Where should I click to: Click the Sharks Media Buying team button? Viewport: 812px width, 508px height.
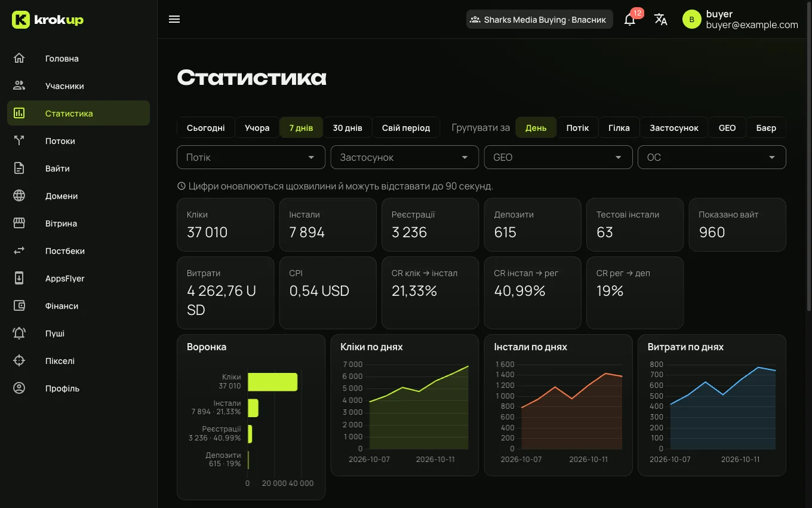(540, 19)
